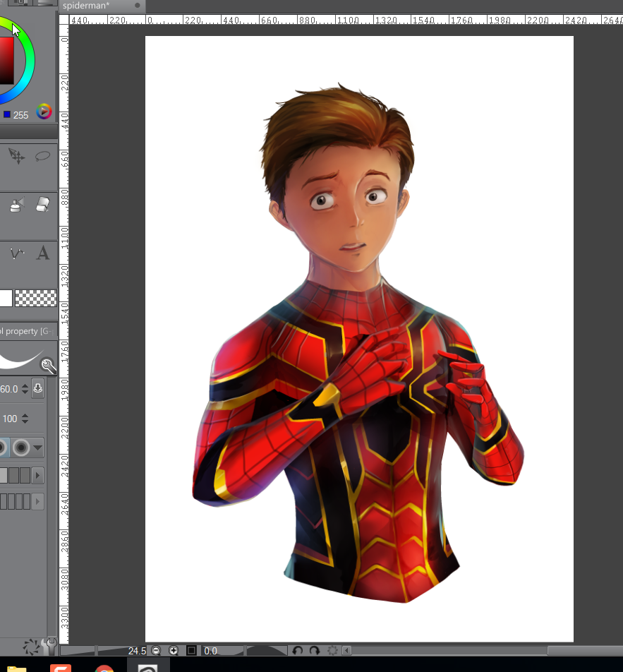This screenshot has width=623, height=672.
Task: Select the strong anti-aliasing circle option
Action: [21, 448]
